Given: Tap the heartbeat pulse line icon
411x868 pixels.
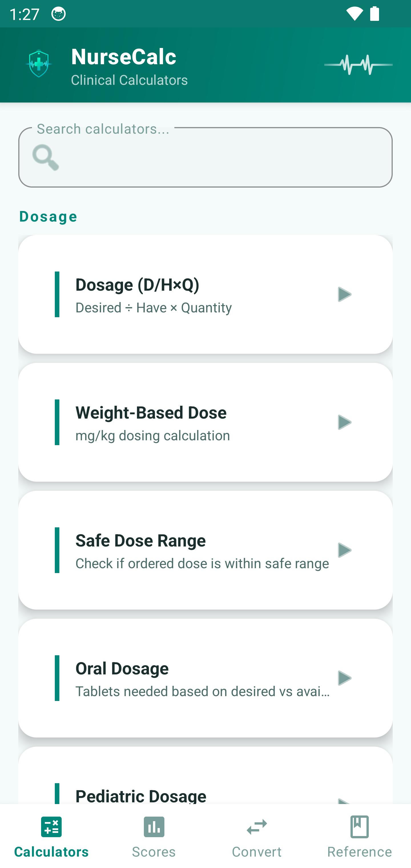Looking at the screenshot, I should pos(358,65).
